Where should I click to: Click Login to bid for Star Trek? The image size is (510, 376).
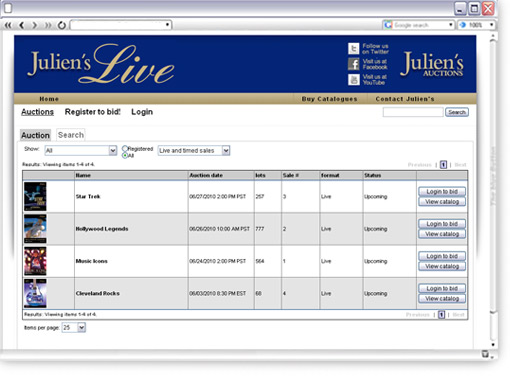(x=442, y=192)
